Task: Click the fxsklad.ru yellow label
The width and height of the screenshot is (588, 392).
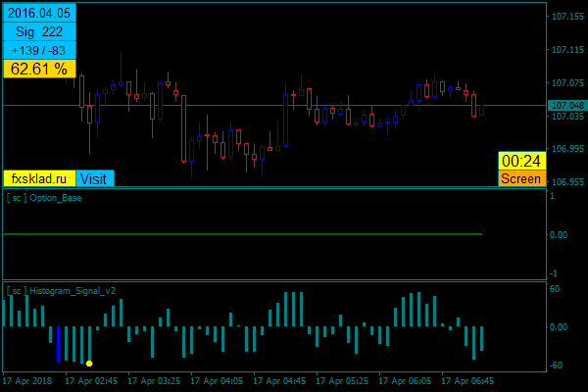Action: (x=39, y=178)
